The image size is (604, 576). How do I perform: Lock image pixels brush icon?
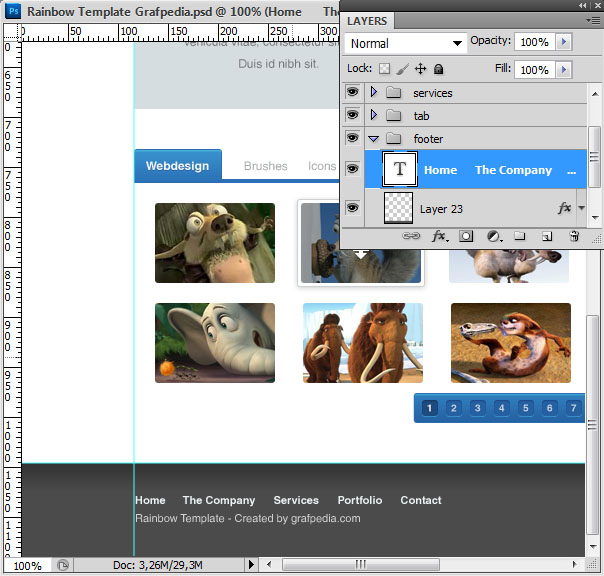tap(403, 69)
